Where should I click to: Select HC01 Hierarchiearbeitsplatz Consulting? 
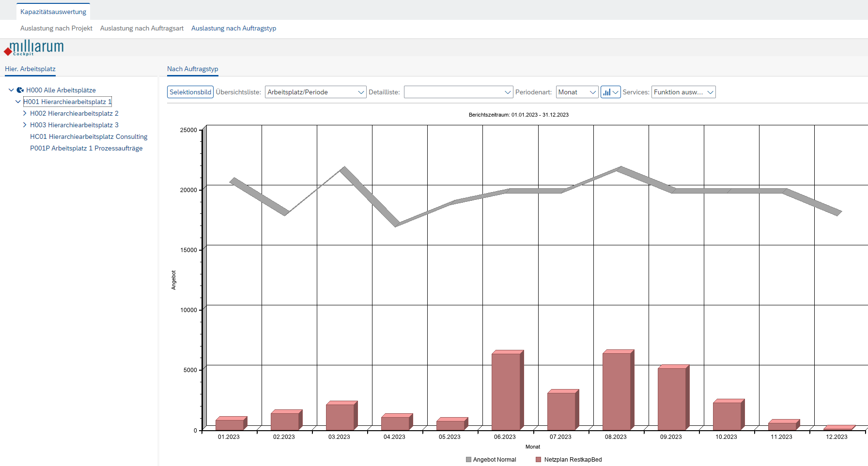(x=89, y=136)
